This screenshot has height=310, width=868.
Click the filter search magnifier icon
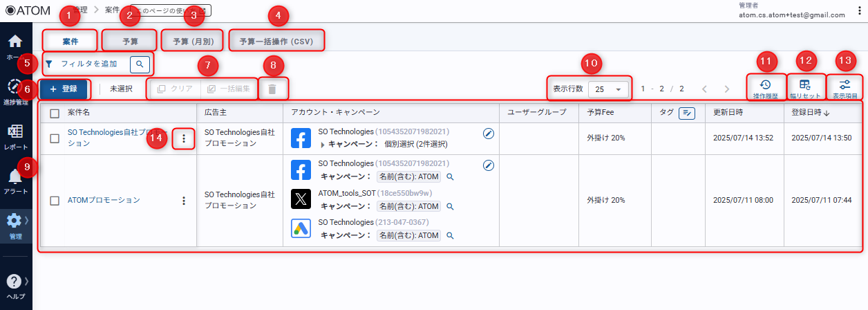click(140, 64)
